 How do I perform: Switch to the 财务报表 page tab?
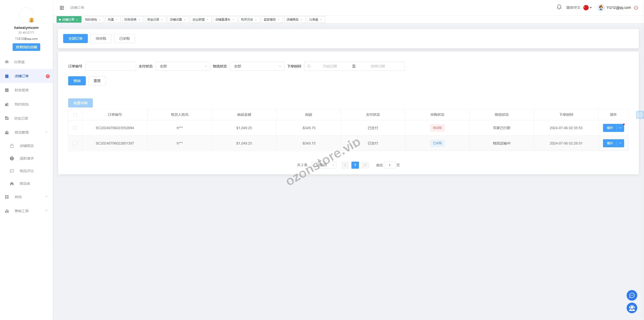click(x=130, y=20)
